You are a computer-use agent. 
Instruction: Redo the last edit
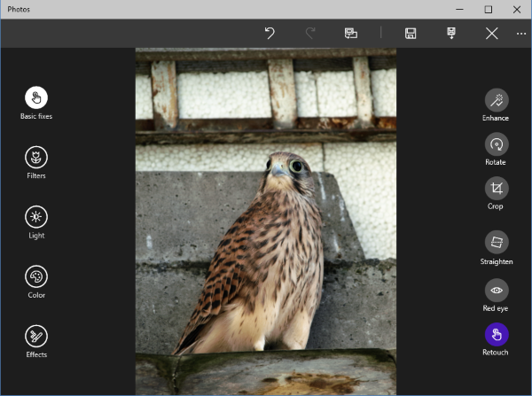(x=310, y=34)
